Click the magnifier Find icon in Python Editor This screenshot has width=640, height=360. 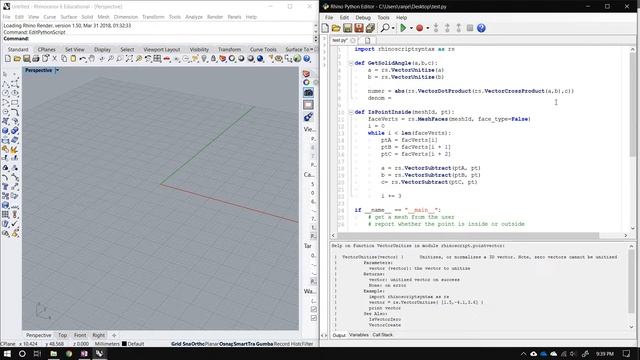[385, 28]
